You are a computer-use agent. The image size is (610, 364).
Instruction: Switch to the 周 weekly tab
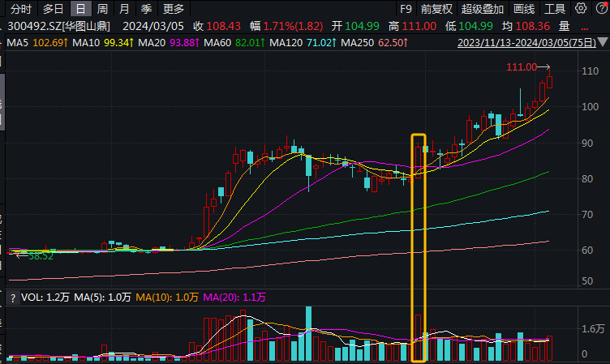[x=102, y=9]
